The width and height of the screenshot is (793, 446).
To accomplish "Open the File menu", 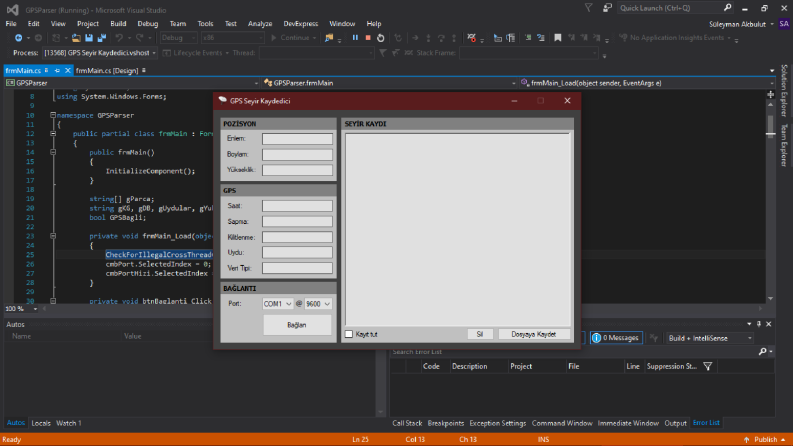I will pyautogui.click(x=11, y=24).
